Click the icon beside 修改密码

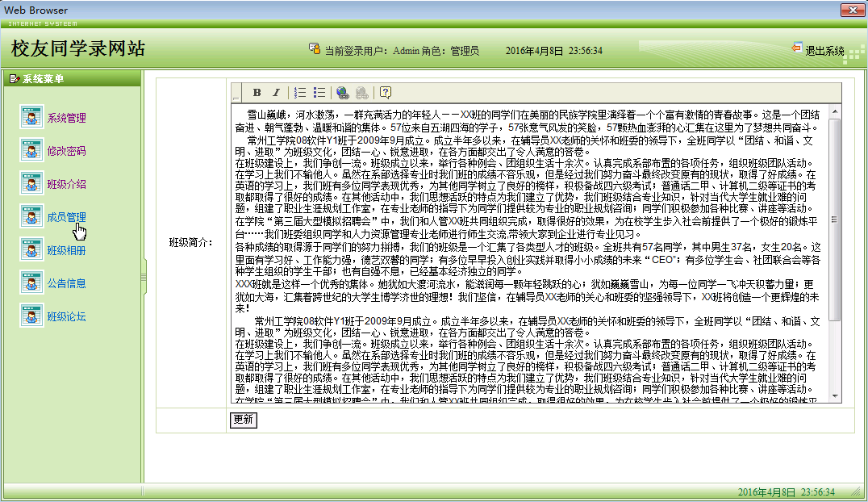[31, 150]
